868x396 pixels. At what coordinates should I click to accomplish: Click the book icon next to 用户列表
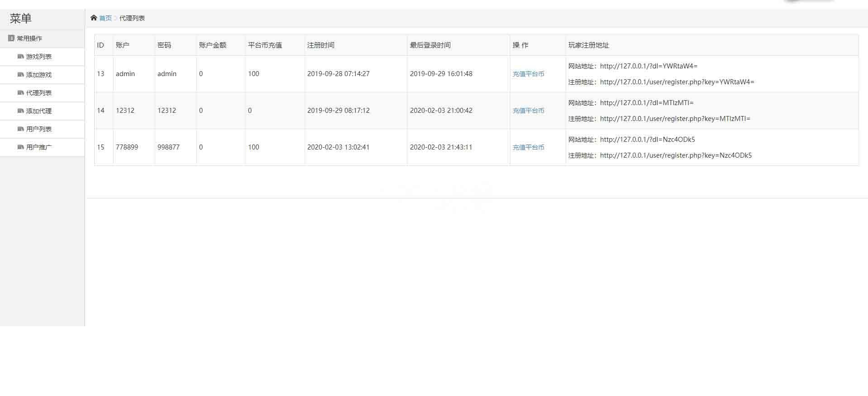point(20,129)
